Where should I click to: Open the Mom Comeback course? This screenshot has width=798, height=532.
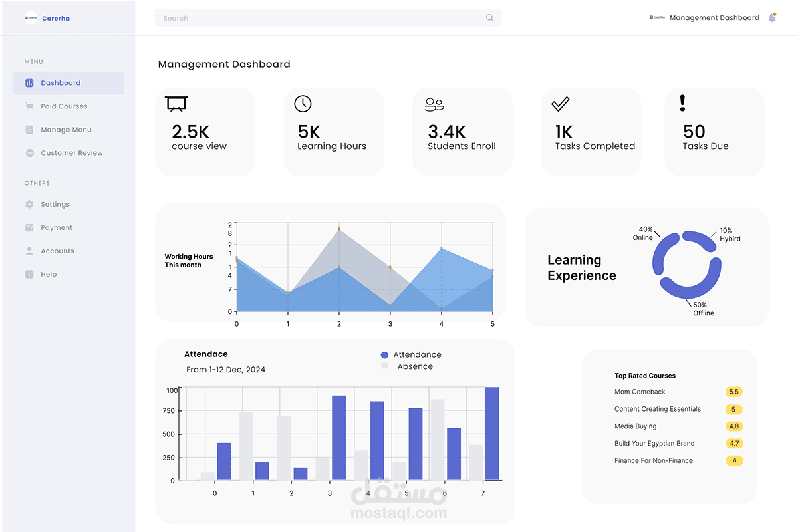coord(640,392)
